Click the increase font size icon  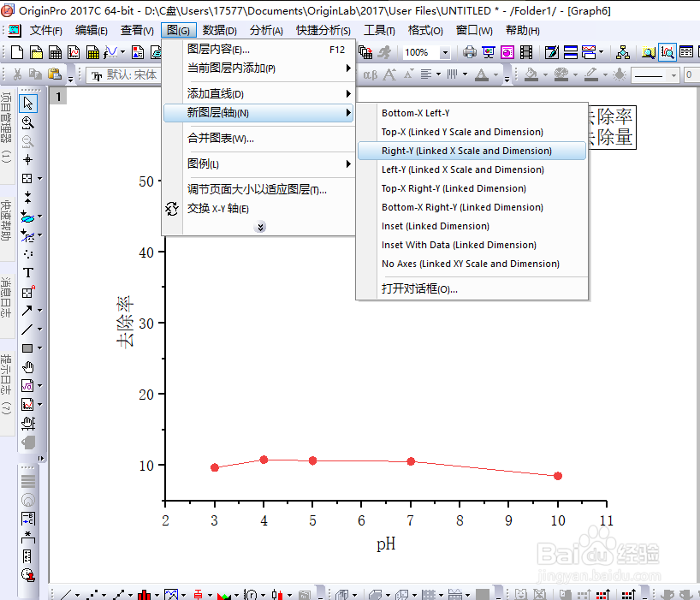[x=389, y=74]
